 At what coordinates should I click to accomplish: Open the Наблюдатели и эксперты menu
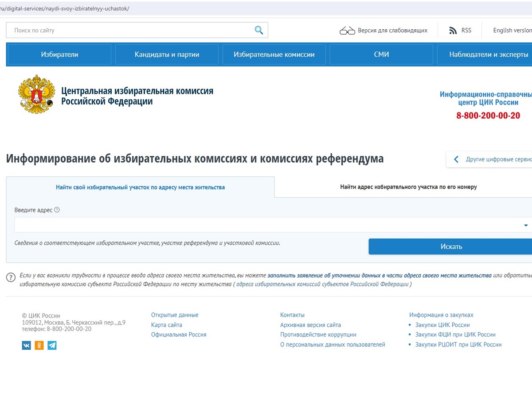pos(485,54)
